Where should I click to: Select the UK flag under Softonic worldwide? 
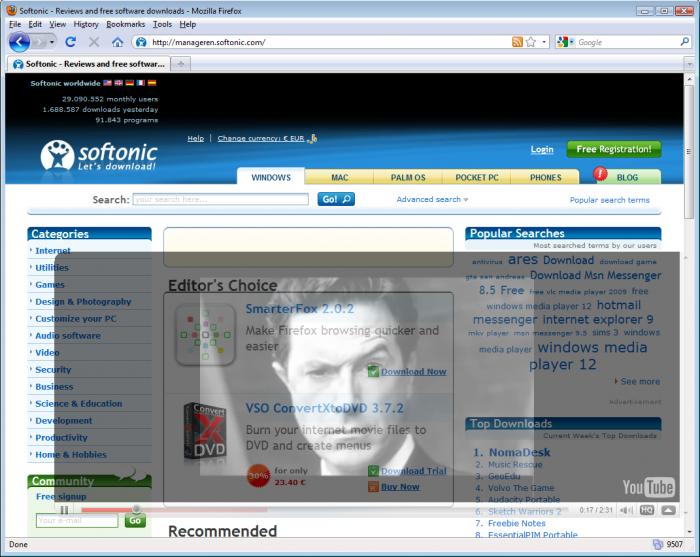[x=118, y=83]
